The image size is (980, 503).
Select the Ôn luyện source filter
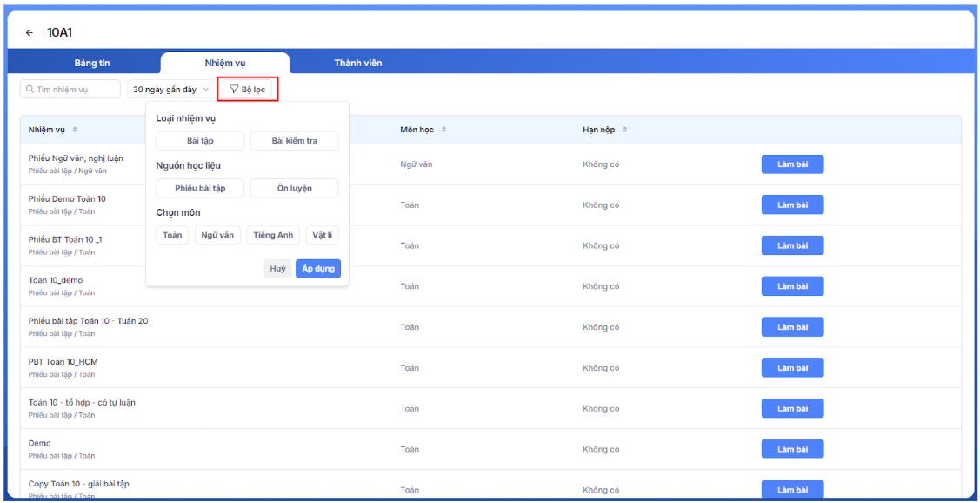point(294,188)
